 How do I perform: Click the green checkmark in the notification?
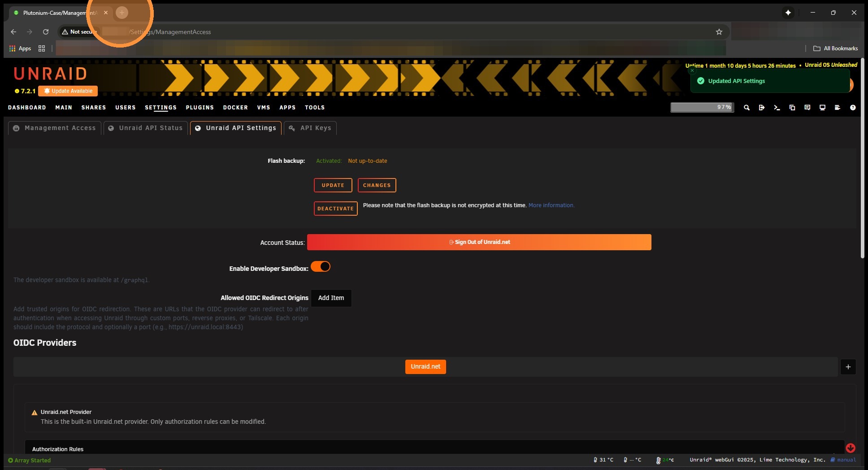tap(701, 81)
